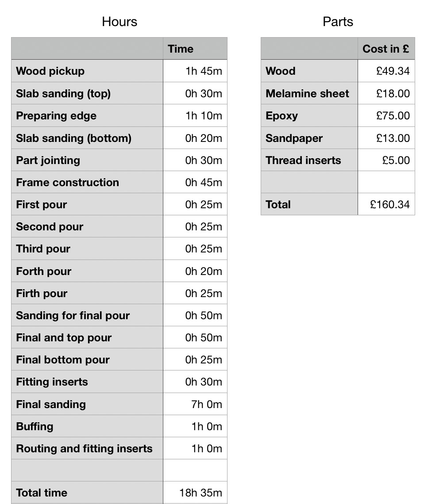Click the Epoxy cost £75.00 cell
The height and width of the screenshot is (504, 424).
tap(386, 115)
